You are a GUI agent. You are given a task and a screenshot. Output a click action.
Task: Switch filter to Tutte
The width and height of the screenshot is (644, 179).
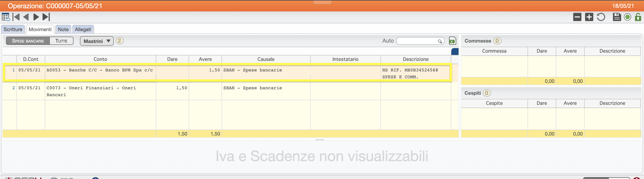(61, 41)
